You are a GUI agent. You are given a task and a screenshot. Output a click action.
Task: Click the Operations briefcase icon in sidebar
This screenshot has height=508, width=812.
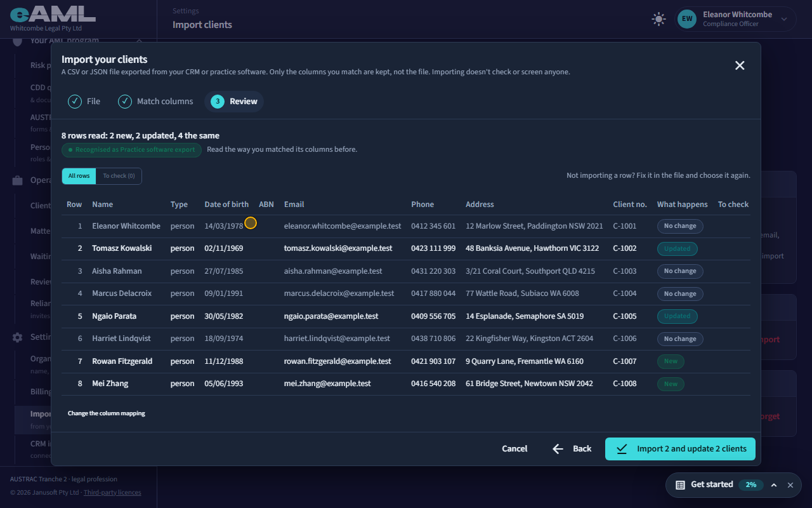coord(18,180)
